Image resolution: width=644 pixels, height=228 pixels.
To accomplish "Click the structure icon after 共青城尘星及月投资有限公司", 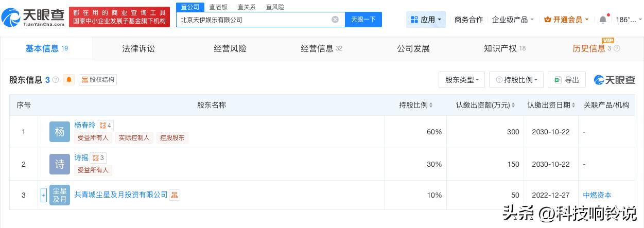I will click(x=175, y=195).
